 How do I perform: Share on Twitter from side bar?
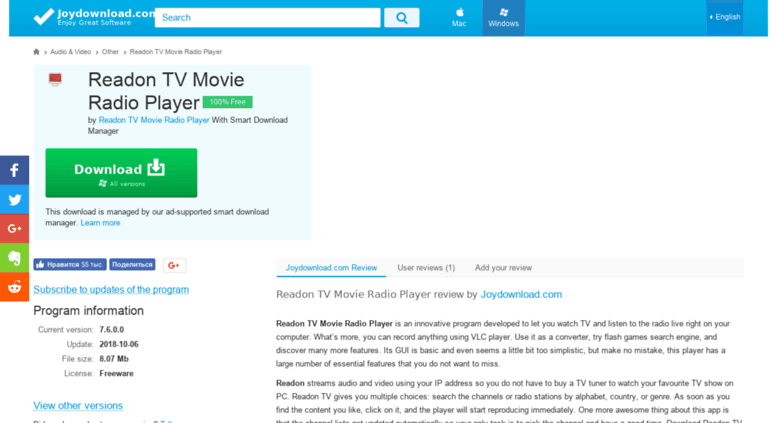(14, 200)
